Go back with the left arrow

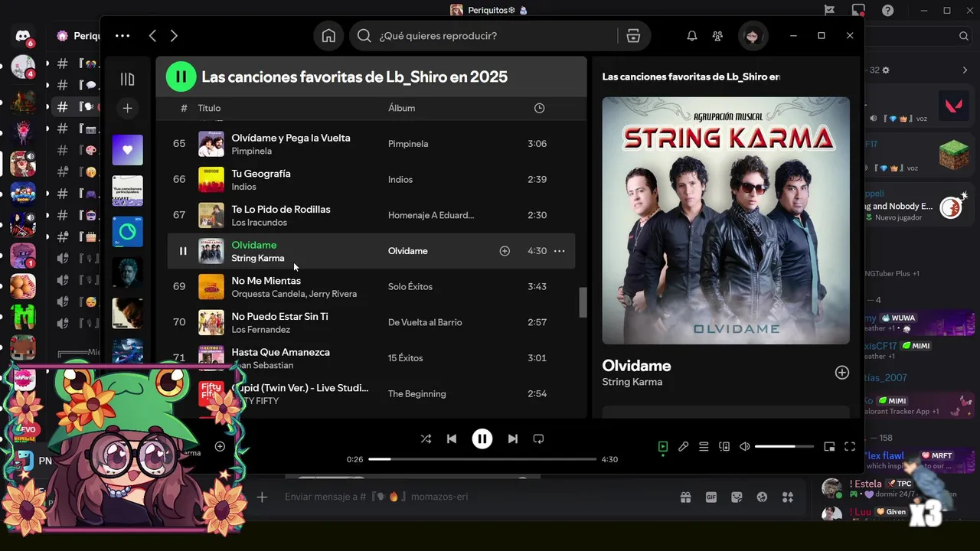click(x=152, y=36)
